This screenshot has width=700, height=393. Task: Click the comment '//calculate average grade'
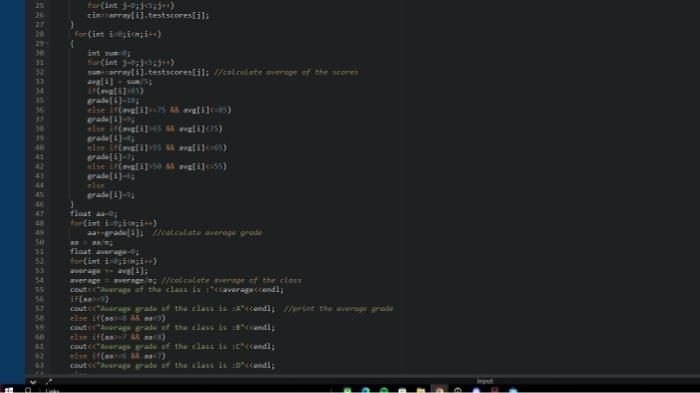pyautogui.click(x=207, y=233)
